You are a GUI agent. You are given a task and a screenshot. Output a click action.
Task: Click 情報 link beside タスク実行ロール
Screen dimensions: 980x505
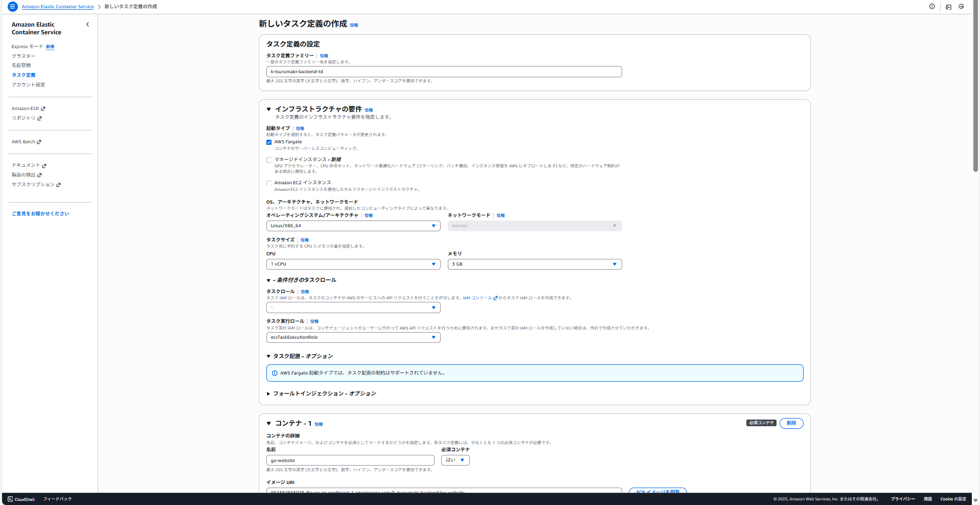[314, 321]
